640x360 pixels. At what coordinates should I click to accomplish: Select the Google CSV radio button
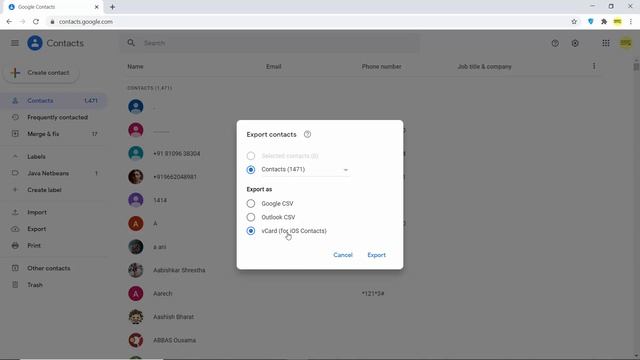251,203
